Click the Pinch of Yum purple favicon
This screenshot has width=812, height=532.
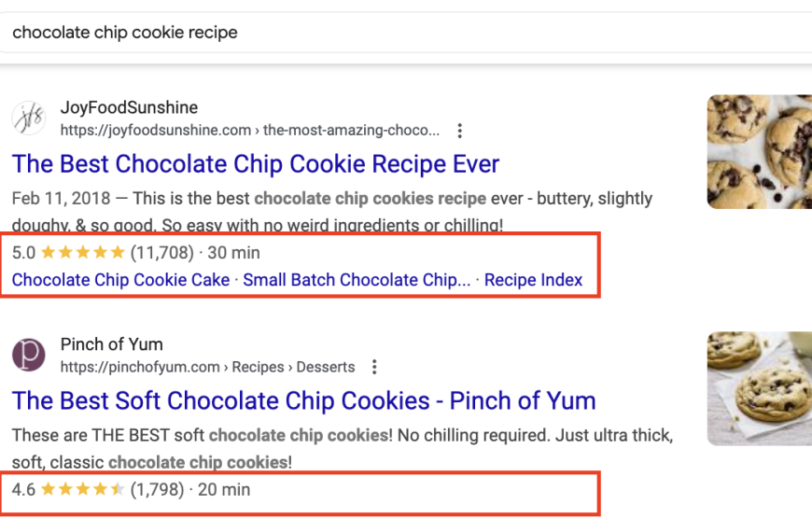coord(29,355)
